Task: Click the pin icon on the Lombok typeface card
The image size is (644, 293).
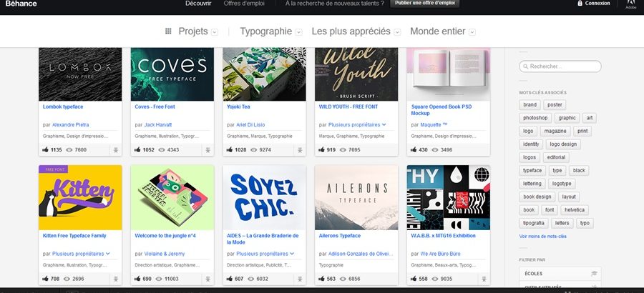Action: click(x=116, y=150)
